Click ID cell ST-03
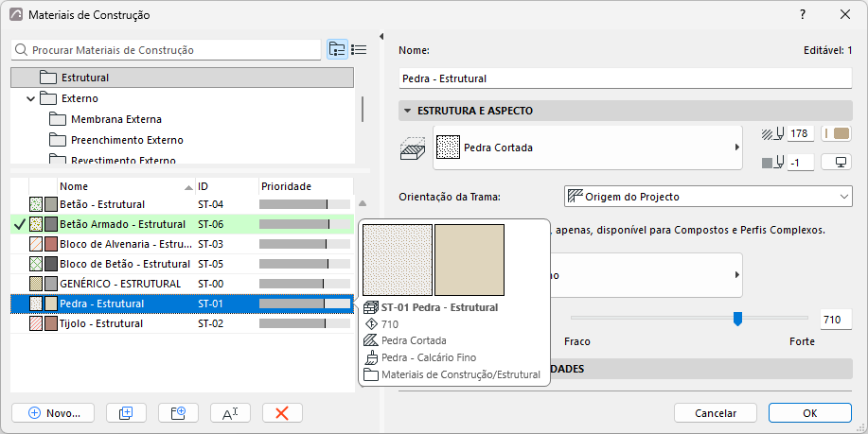This screenshot has height=434, width=868. pyautogui.click(x=211, y=244)
